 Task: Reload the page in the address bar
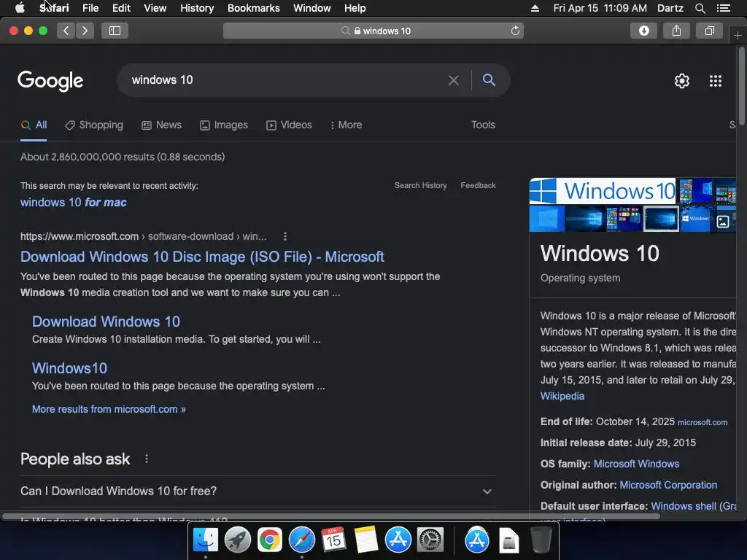(x=515, y=31)
